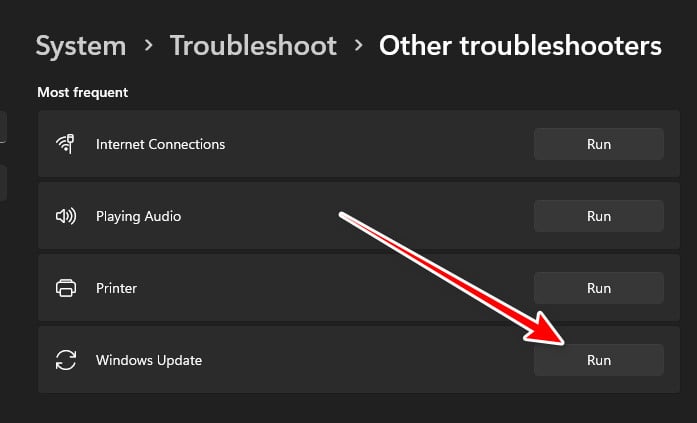Run the Printer troubleshooter
The image size is (697, 423).
598,288
